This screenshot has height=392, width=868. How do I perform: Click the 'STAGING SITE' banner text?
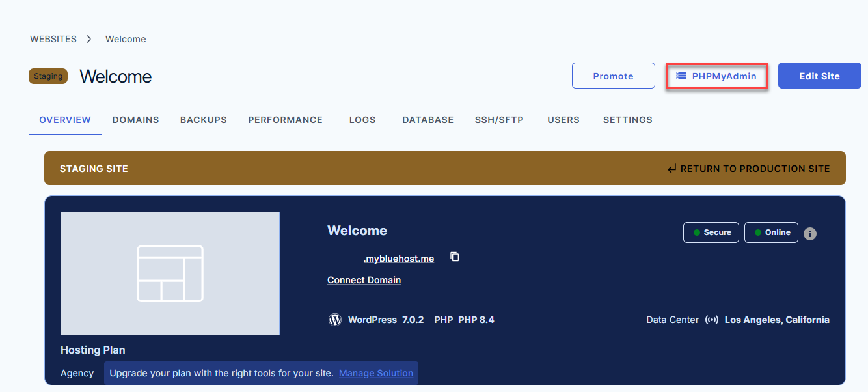click(x=94, y=169)
